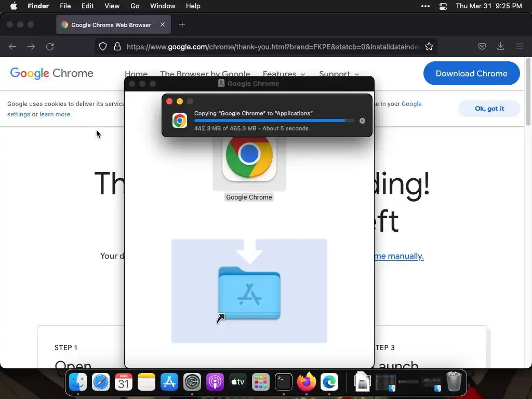Open the learn more cookie link

pyautogui.click(x=55, y=114)
